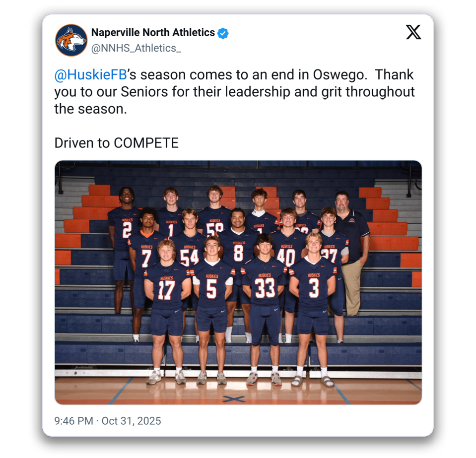Click the man in khaki pants

(351, 253)
